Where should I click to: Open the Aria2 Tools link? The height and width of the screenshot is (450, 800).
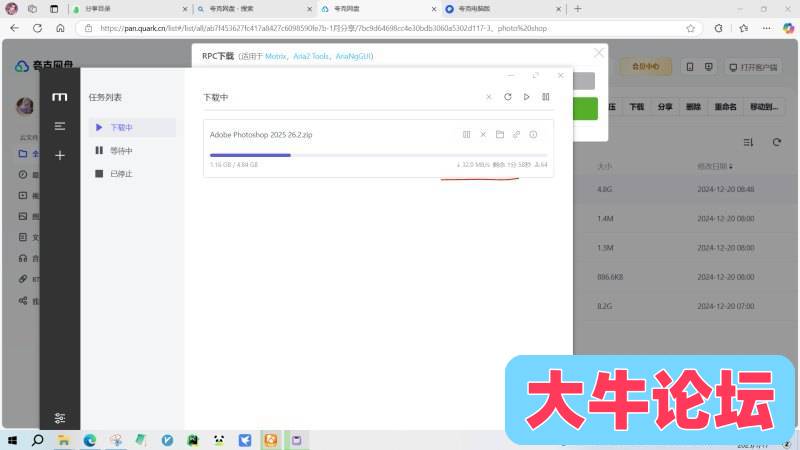(x=311, y=56)
